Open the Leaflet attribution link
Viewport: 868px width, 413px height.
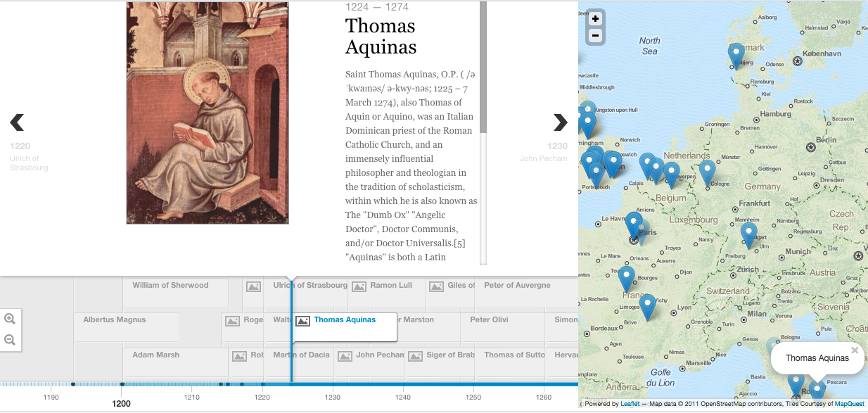[630, 404]
